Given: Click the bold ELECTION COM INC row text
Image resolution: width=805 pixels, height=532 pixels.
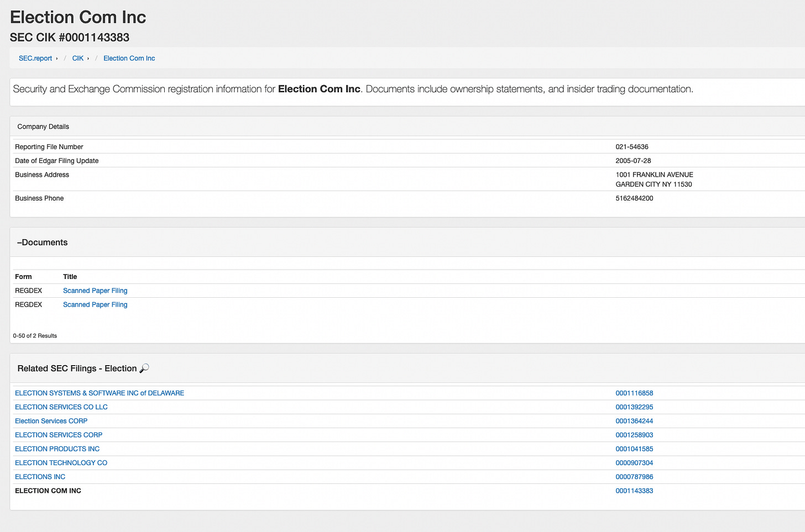Looking at the screenshot, I should pos(48,491).
